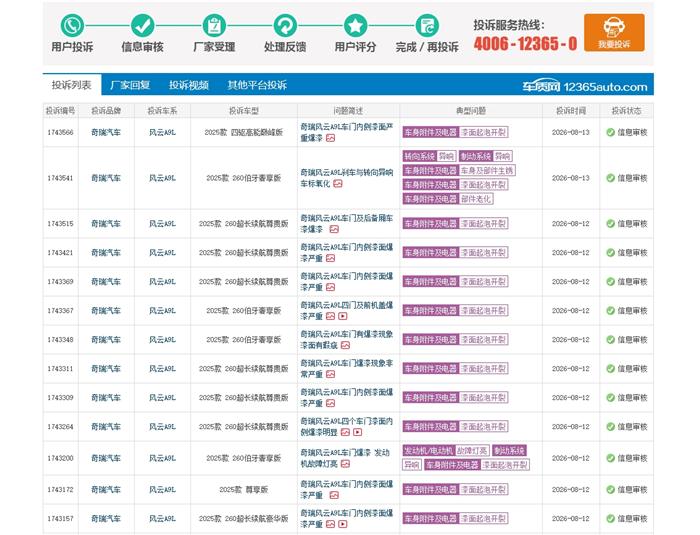Click the green status check in row 1743200
The width and height of the screenshot is (700, 535).
tap(610, 458)
